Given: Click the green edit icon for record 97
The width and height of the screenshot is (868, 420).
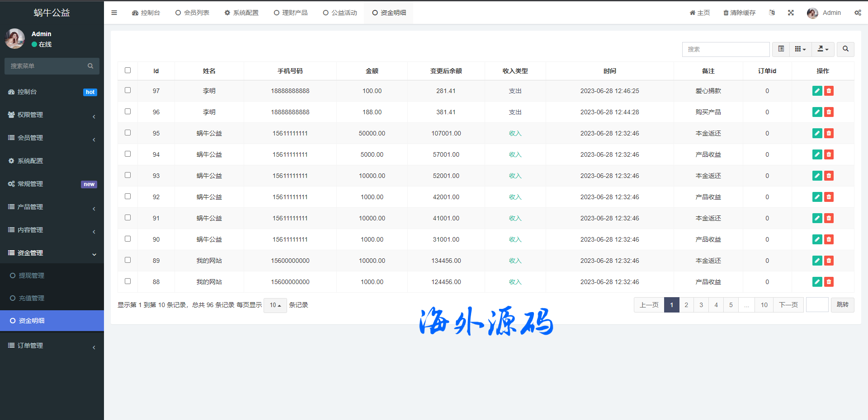Looking at the screenshot, I should [817, 91].
